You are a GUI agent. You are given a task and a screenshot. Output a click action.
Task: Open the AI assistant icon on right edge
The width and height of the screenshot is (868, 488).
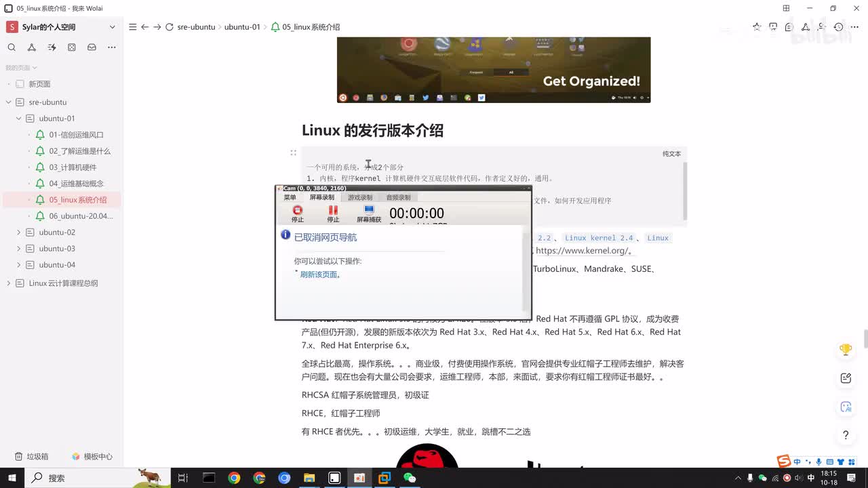(846, 407)
